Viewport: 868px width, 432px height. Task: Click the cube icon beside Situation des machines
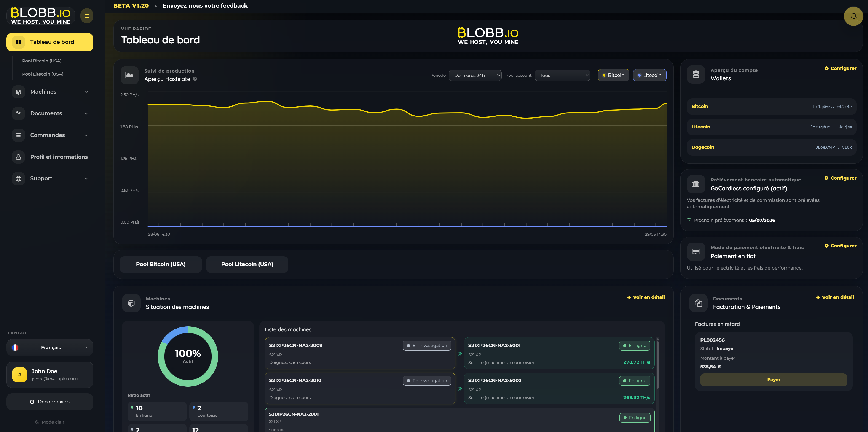pos(131,303)
